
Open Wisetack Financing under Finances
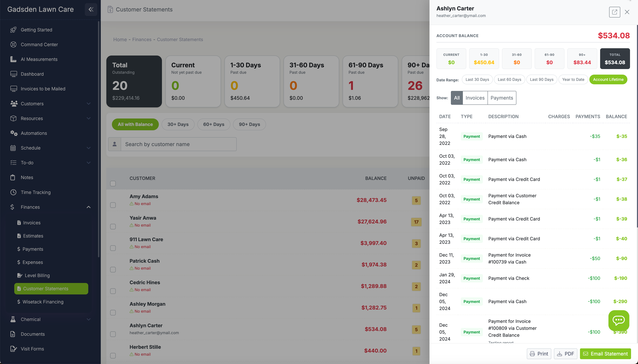point(43,302)
